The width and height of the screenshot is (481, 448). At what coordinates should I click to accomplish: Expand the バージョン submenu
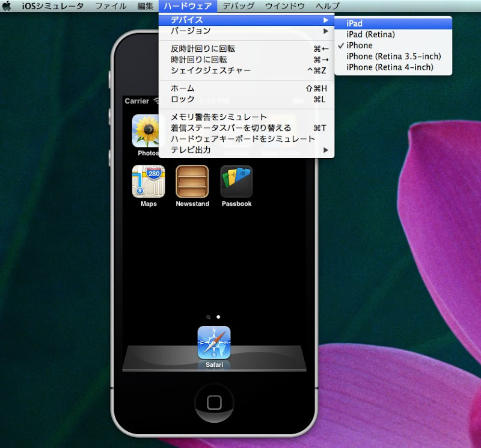247,31
